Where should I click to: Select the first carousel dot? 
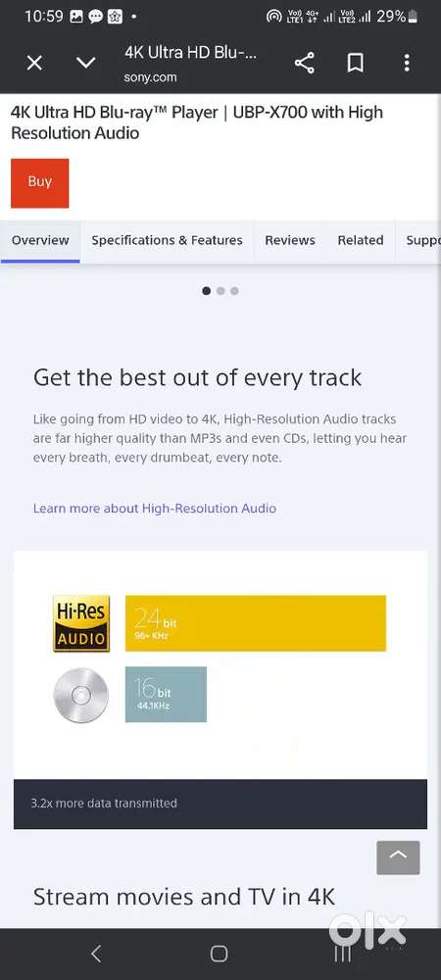[x=206, y=291]
